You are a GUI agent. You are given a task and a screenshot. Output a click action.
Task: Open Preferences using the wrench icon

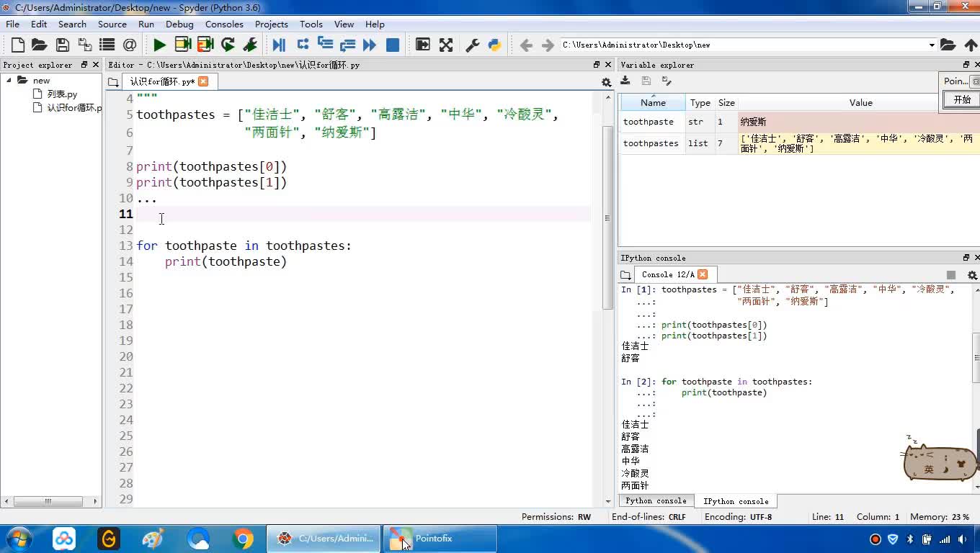pyautogui.click(x=473, y=45)
